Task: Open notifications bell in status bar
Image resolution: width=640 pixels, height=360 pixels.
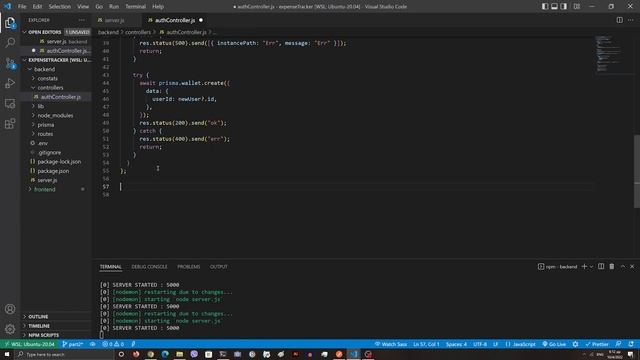Action: [x=631, y=344]
